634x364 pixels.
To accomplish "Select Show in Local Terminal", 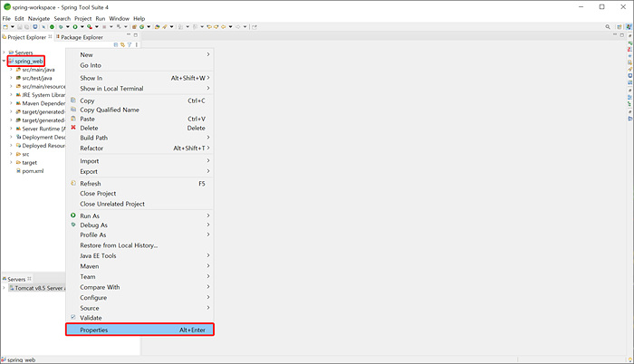I will 139,88.
